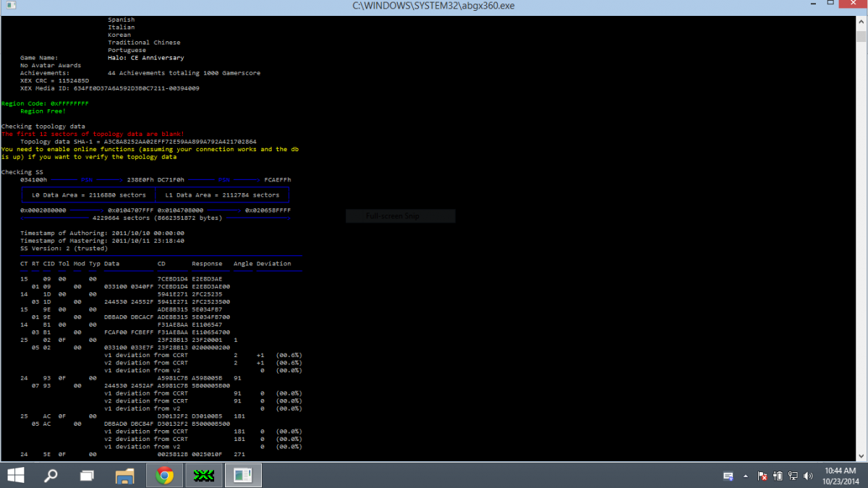Select the green abgx360 taskbar icon

click(x=203, y=475)
